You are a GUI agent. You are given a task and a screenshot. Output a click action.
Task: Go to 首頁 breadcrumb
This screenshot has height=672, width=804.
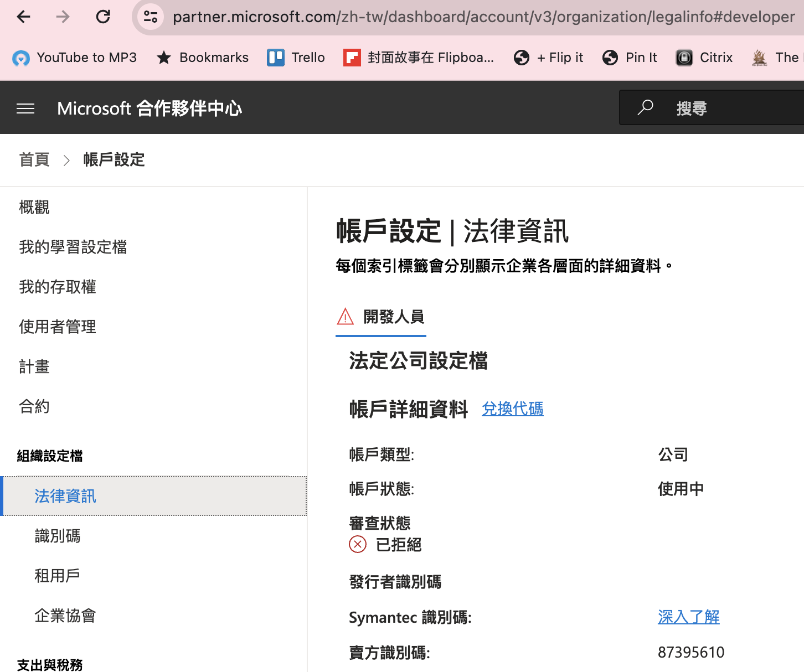[34, 160]
